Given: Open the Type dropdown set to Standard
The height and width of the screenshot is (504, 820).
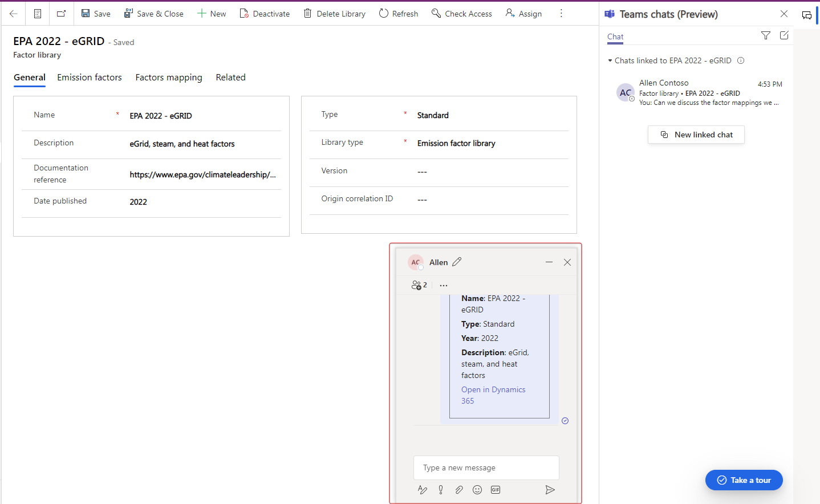Looking at the screenshot, I should tap(492, 115).
